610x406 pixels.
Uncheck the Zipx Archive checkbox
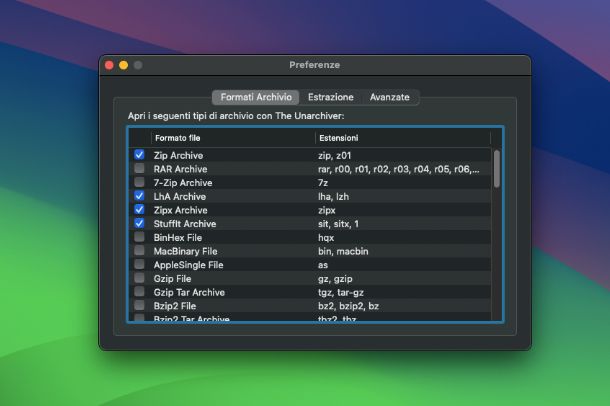point(139,210)
